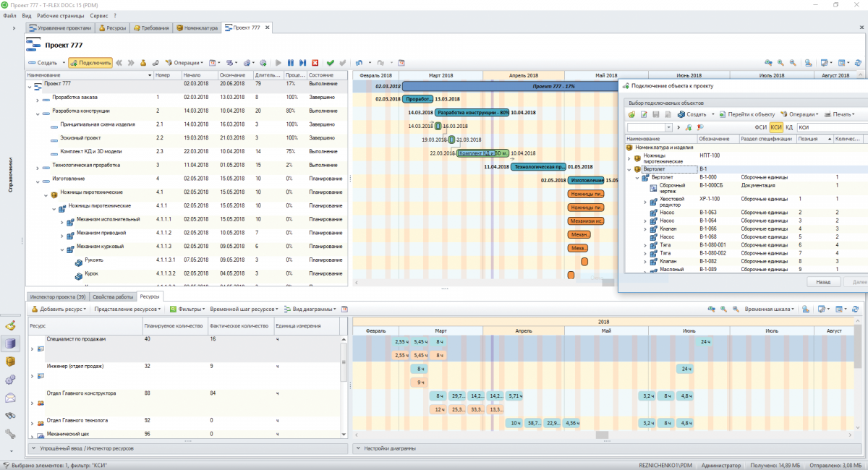
Task: Click the binoculars search icon in sidebar
Action: click(10, 416)
